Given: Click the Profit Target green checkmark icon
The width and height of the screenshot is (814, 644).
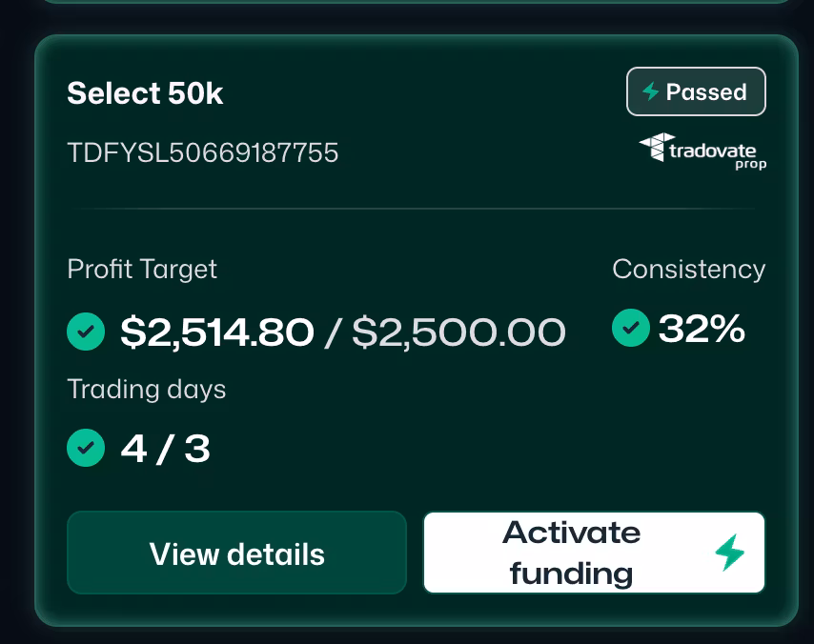Looking at the screenshot, I should click(x=86, y=332).
